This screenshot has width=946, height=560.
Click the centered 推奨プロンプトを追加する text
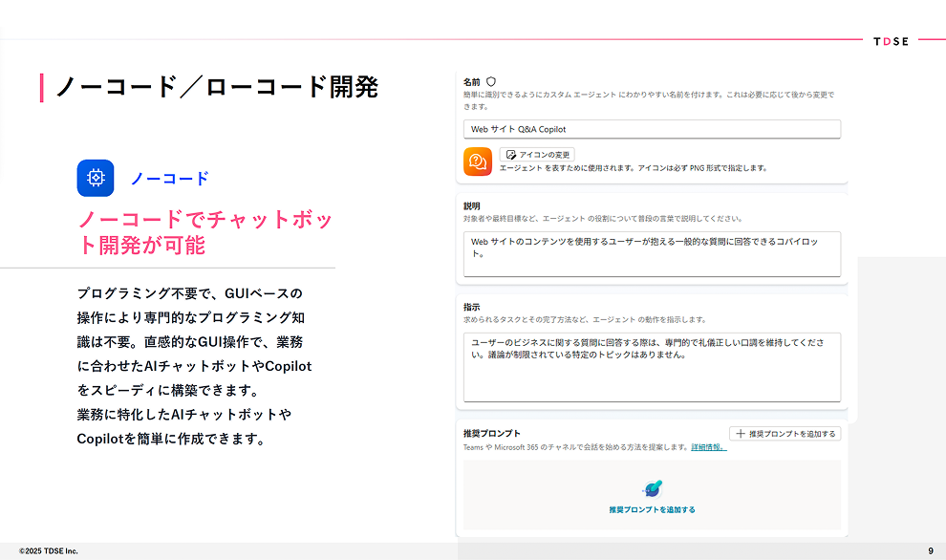652,510
